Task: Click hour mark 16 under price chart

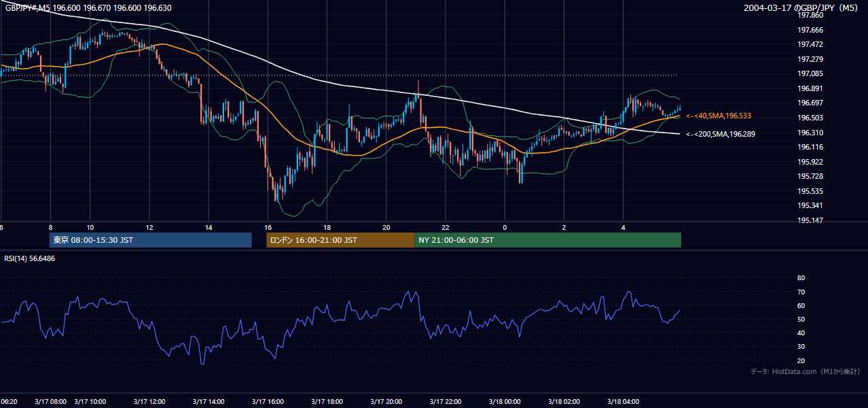Action: click(x=268, y=227)
